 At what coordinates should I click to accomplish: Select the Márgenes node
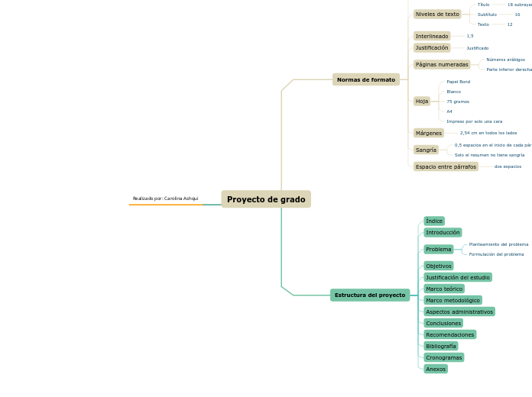click(x=429, y=134)
